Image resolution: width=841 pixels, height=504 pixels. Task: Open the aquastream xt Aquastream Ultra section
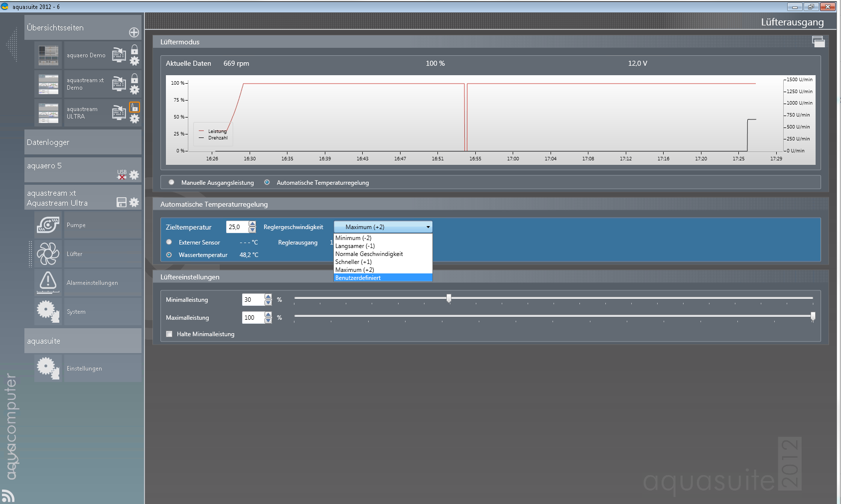83,198
